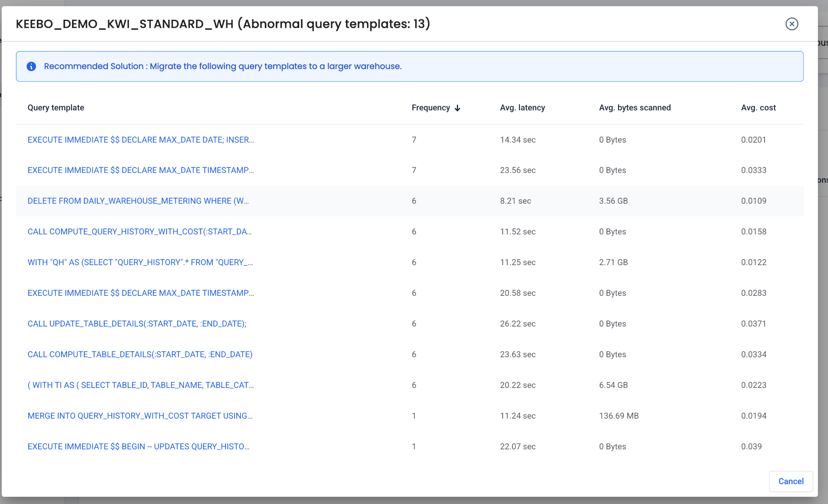Open CALL COMPUTE_TABLE_DETAILS query link
The height and width of the screenshot is (504, 828).
click(140, 354)
